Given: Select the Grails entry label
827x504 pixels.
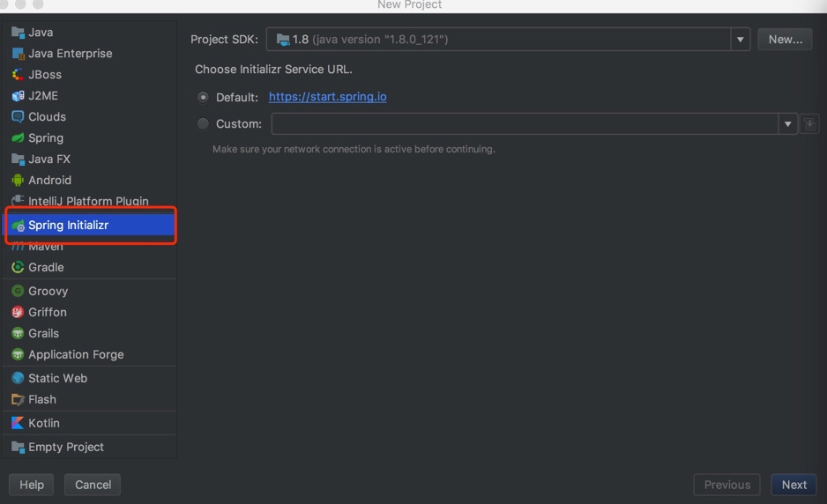Looking at the screenshot, I should pos(44,333).
